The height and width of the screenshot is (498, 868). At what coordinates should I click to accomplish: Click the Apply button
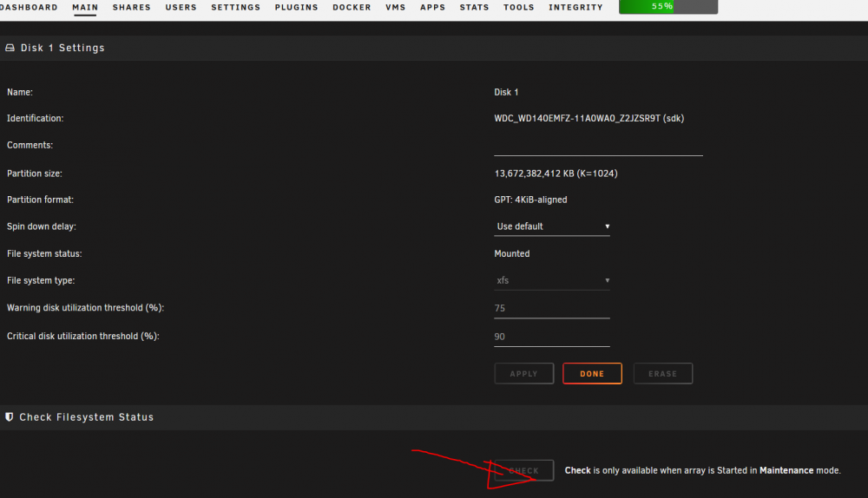pos(523,373)
